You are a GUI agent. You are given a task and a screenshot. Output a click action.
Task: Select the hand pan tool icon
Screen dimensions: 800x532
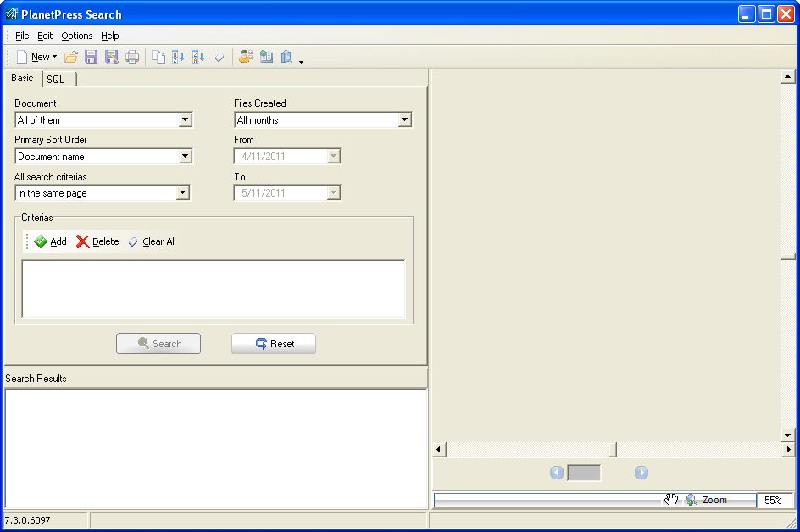tap(671, 500)
